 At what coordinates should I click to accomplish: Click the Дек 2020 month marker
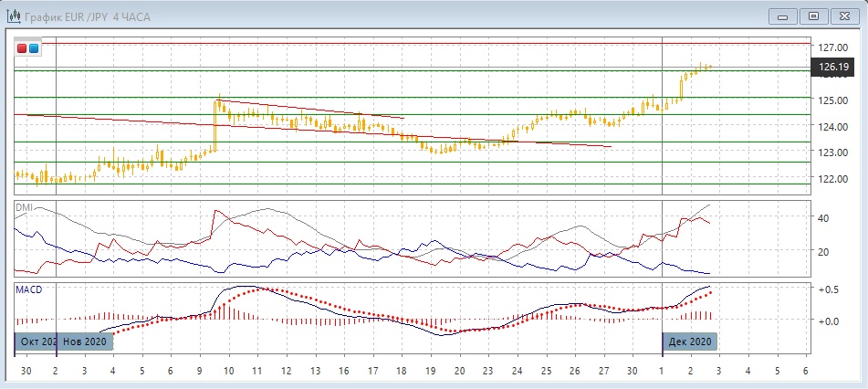(689, 341)
